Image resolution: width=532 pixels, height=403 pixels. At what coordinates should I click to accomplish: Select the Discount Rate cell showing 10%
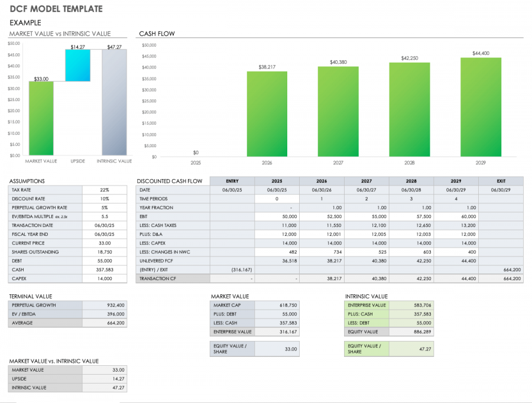tap(105, 199)
